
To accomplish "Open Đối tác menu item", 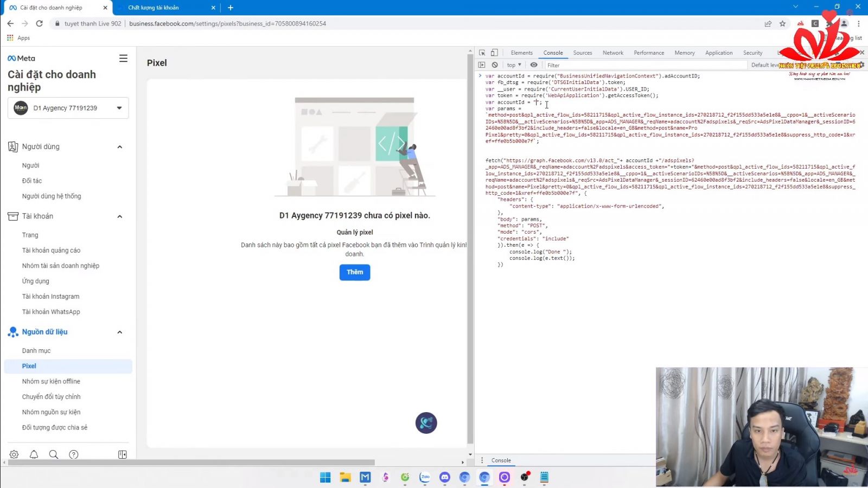I will [32, 181].
